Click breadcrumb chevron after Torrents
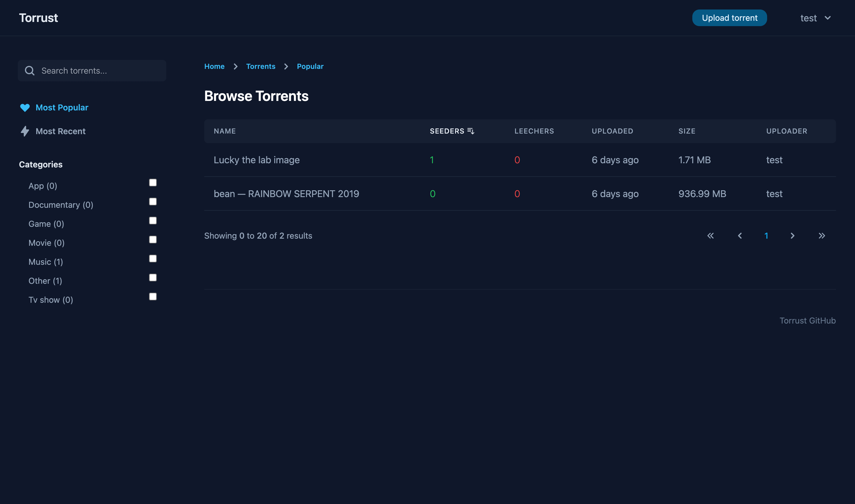 [x=286, y=66]
